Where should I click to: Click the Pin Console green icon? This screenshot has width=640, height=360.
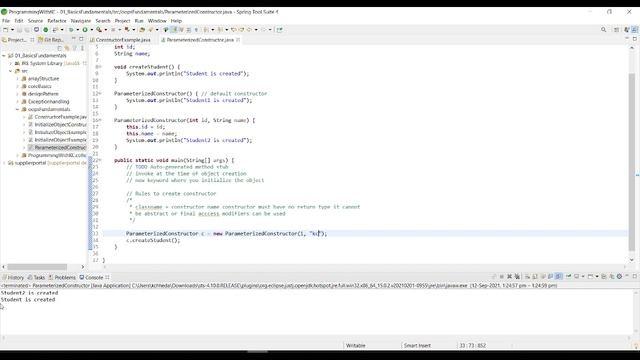[x=568, y=276]
